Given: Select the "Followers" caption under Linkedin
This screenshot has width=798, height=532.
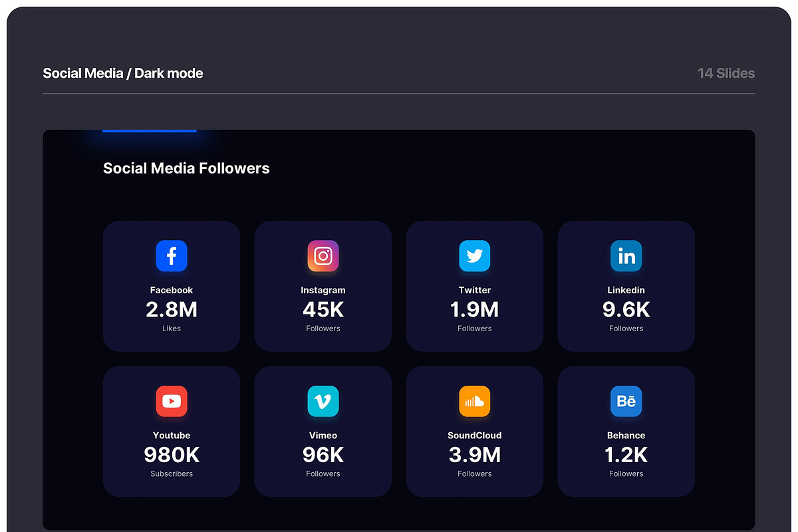Looking at the screenshot, I should (x=626, y=329).
